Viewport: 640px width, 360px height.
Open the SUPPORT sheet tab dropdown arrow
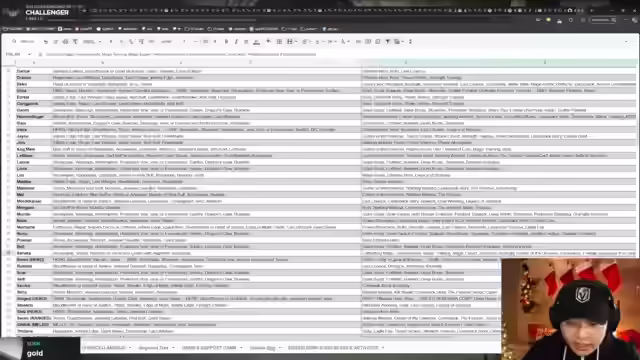241,348
